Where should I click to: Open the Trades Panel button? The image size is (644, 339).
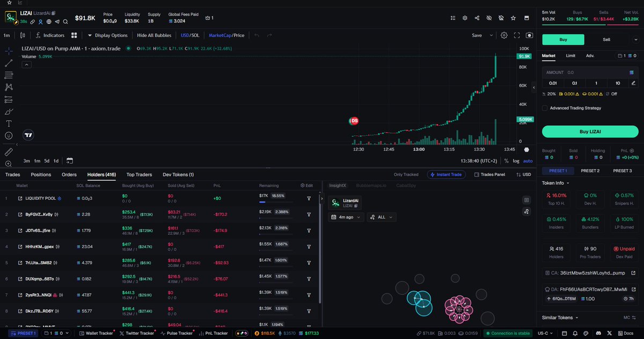[x=489, y=175]
